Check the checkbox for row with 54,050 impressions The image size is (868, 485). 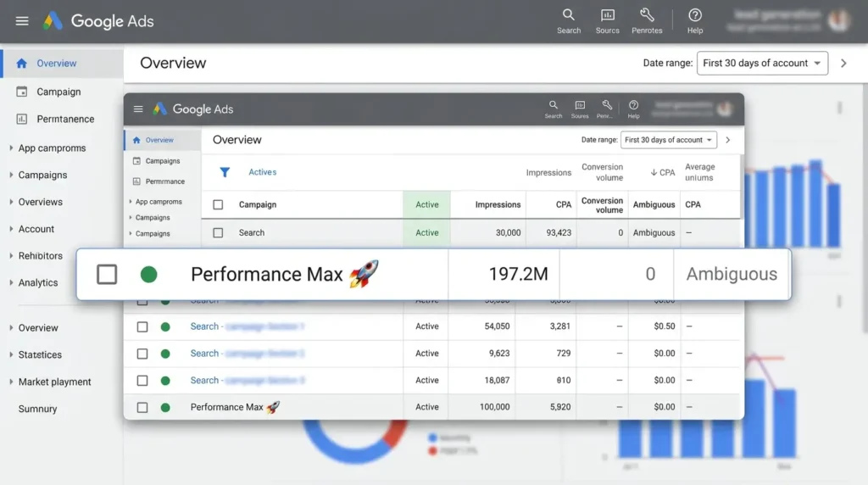click(142, 326)
